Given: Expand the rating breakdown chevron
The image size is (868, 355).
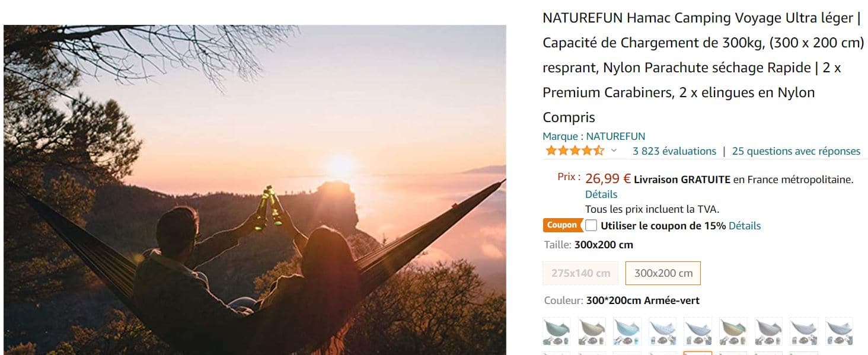Looking at the screenshot, I should click(614, 151).
